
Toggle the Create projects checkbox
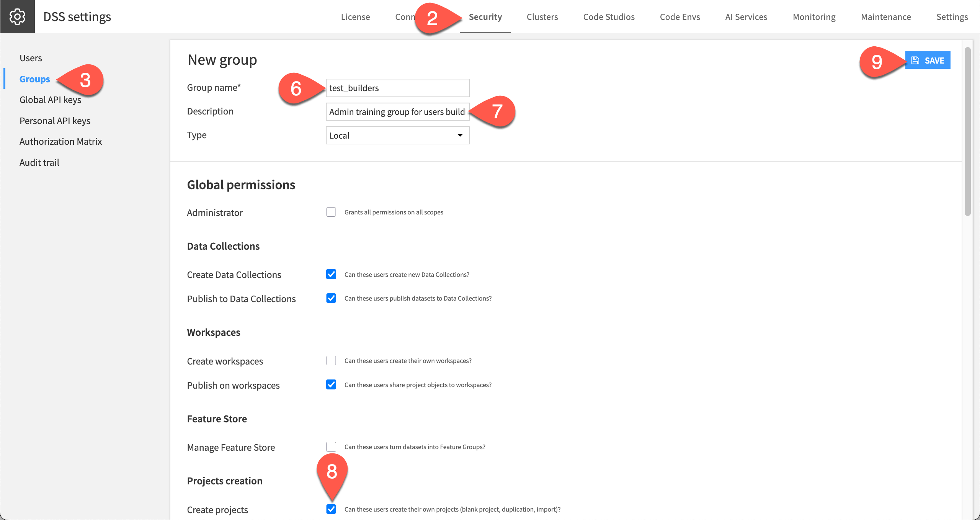click(x=331, y=509)
